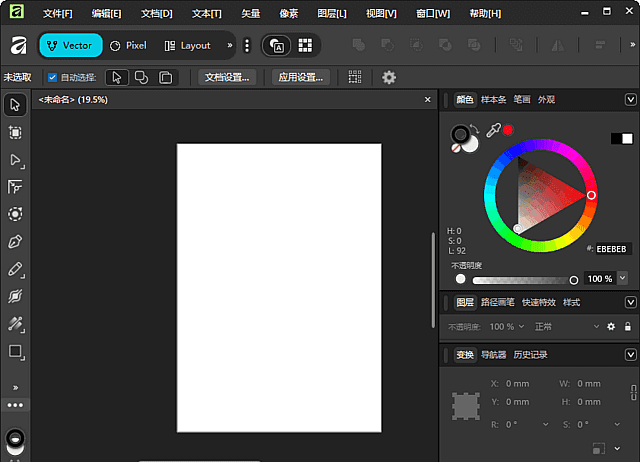Select the Knife tool
Screen dimensions: 640x462
(x=15, y=296)
